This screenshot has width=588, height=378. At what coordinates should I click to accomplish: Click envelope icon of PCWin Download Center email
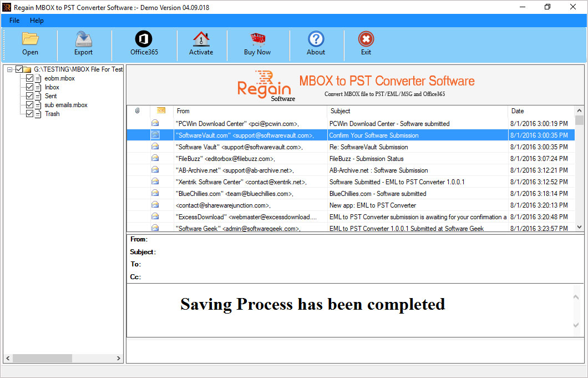tap(155, 123)
